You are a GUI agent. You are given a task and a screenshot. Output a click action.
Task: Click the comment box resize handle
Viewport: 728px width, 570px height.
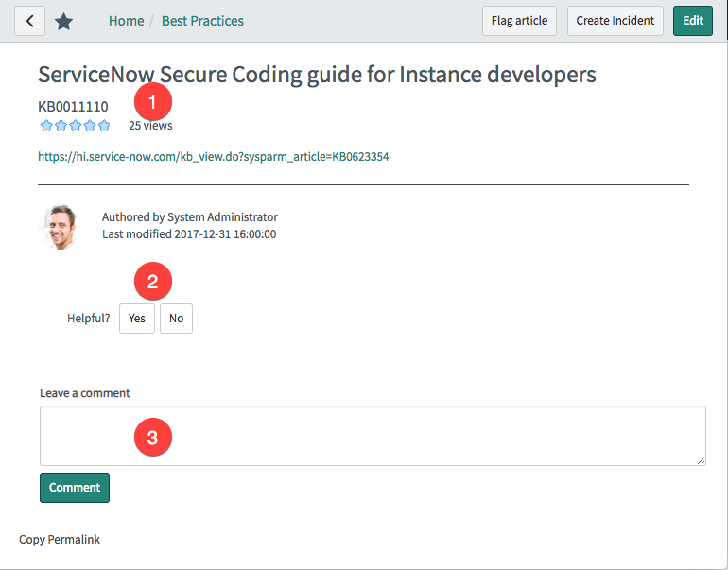pos(702,460)
